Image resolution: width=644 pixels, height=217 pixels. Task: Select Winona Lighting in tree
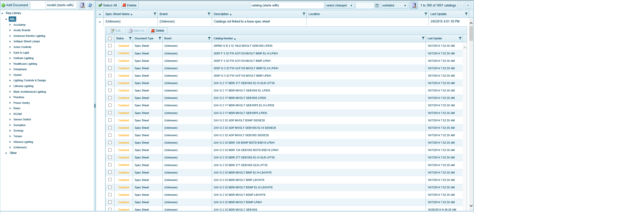23,142
